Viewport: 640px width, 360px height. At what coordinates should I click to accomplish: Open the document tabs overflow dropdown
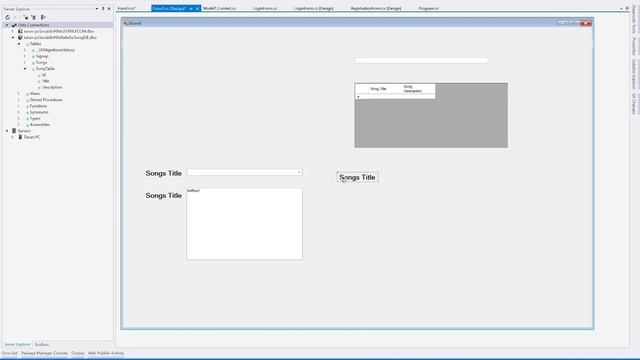(621, 9)
